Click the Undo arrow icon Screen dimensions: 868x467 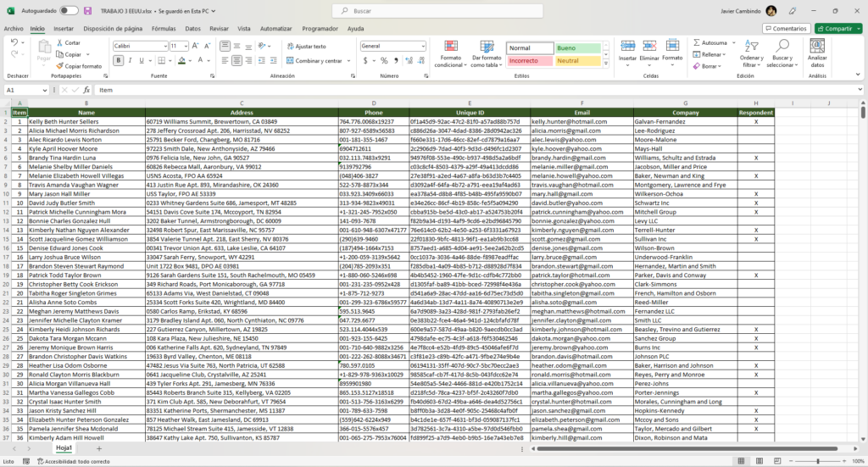pos(14,42)
